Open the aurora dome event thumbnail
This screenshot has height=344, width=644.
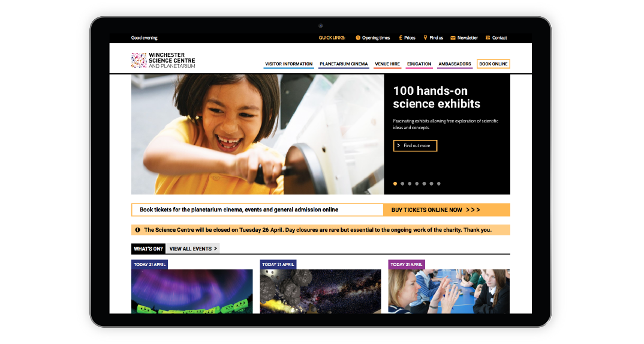(192, 291)
